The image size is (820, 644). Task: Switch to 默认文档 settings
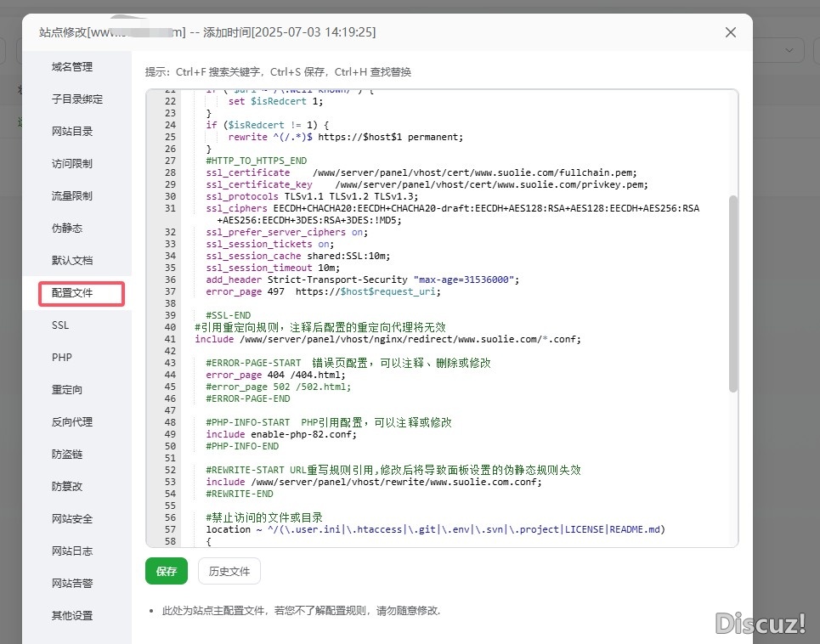click(x=71, y=260)
